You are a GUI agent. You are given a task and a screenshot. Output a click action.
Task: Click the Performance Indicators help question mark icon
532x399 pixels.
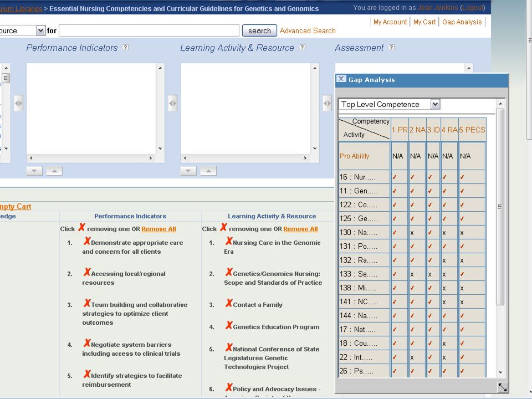[126, 48]
